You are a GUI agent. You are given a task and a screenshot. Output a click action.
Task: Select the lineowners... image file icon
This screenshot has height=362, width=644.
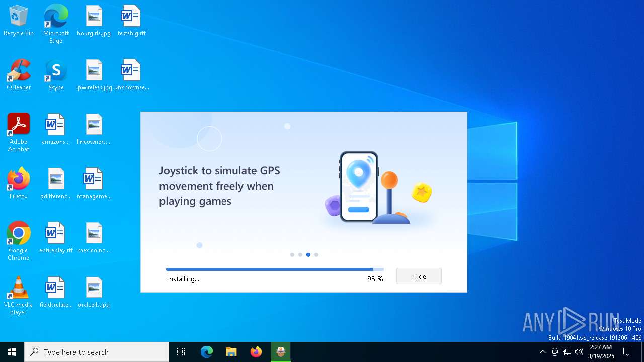click(94, 130)
